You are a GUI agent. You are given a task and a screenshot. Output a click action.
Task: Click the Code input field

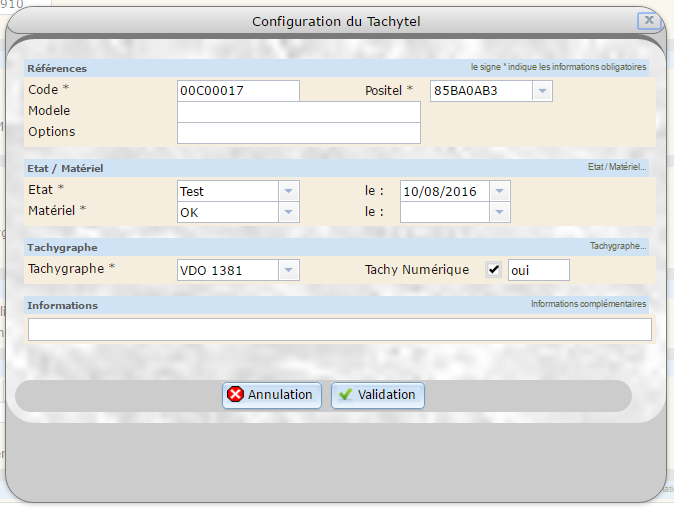(238, 91)
